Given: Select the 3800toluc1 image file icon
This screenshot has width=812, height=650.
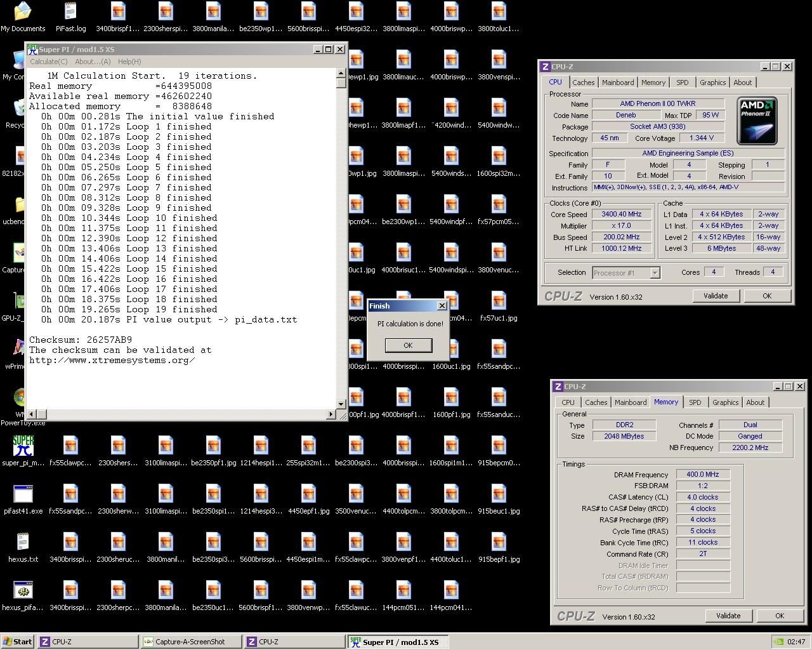Looking at the screenshot, I should (499, 11).
